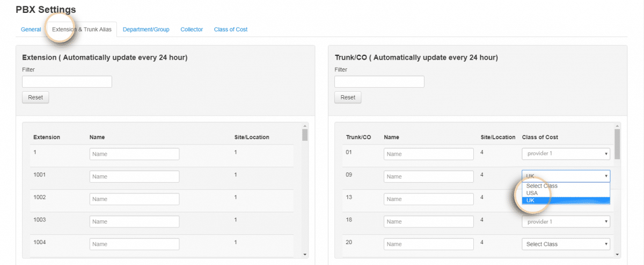Switch to Extension & Trunk Alias tab

pos(82,30)
